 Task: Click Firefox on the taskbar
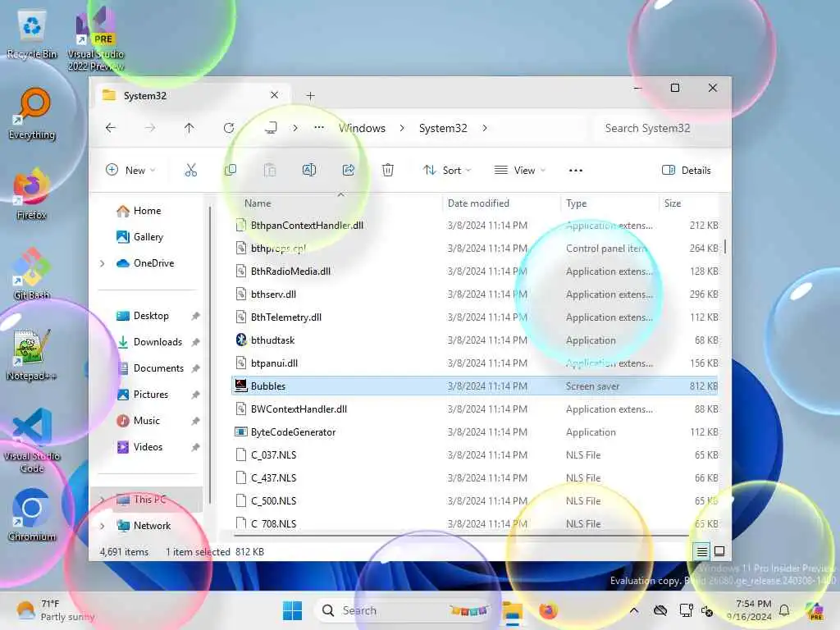pos(547,610)
